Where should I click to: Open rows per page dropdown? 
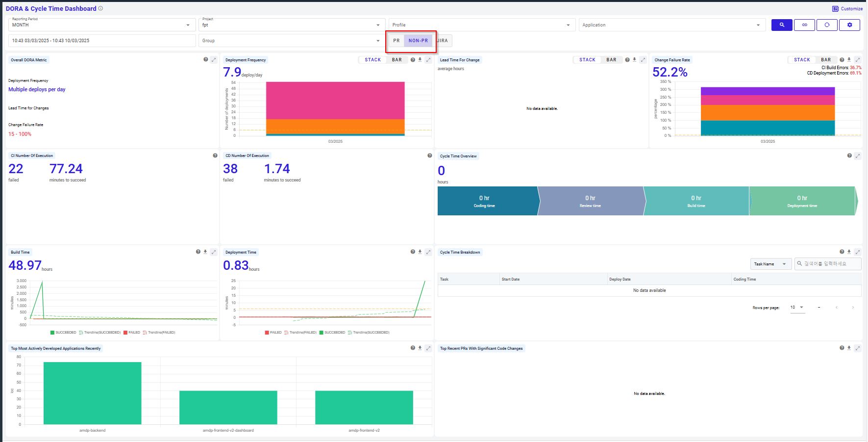[x=797, y=308]
